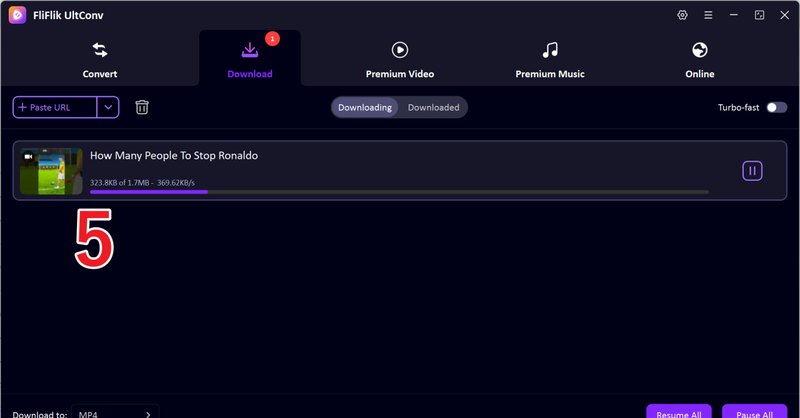Enable the Turbo-fast toggle
The image size is (800, 418).
click(x=777, y=107)
